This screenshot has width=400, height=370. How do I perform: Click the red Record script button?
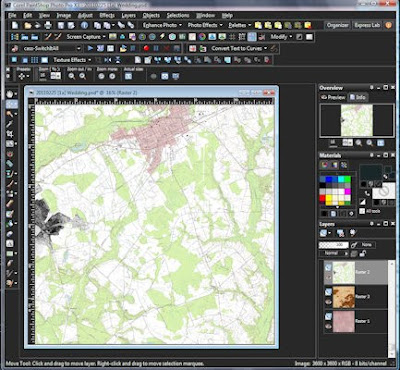(146, 48)
